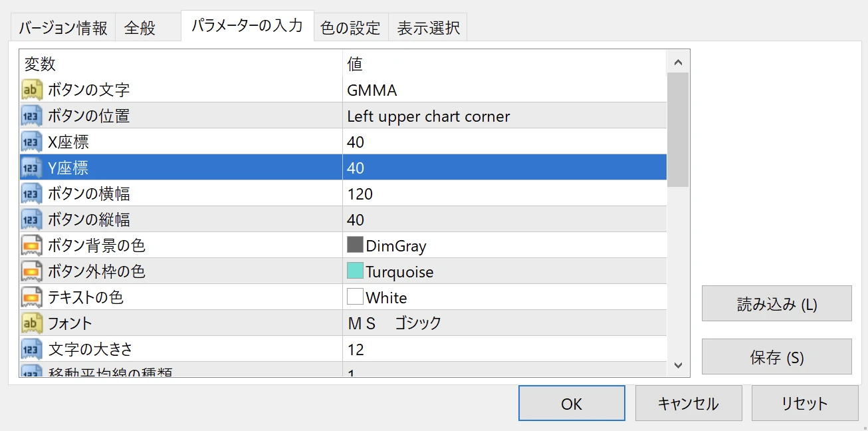The image size is (868, 431).
Task: Click the Turquoise color swatch
Action: 356,271
